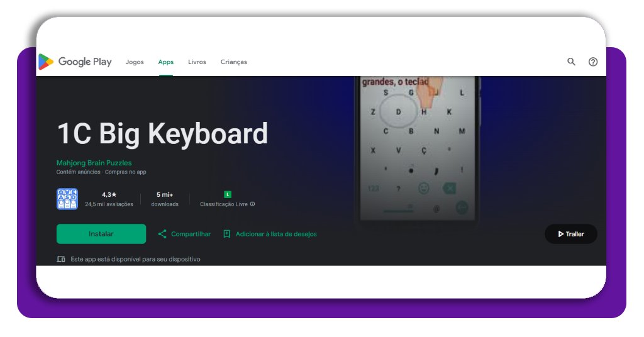The height and width of the screenshot is (337, 644).
Task: Open the help question mark icon
Action: click(x=592, y=62)
